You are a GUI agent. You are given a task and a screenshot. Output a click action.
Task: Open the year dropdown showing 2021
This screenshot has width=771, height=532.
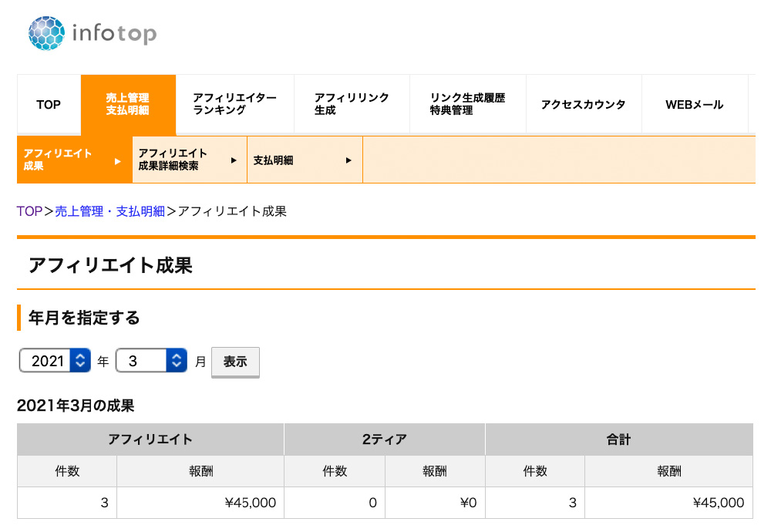click(55, 360)
